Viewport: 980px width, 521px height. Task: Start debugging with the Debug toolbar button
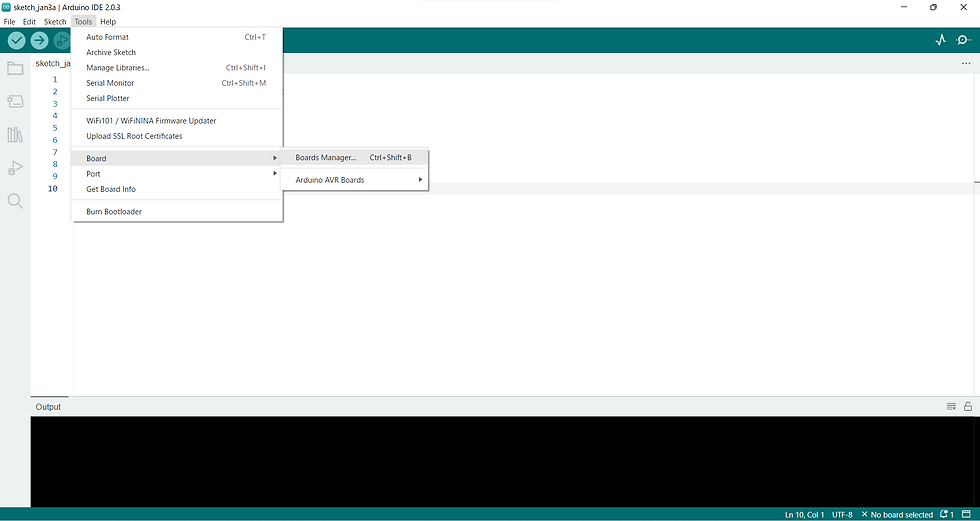61,41
